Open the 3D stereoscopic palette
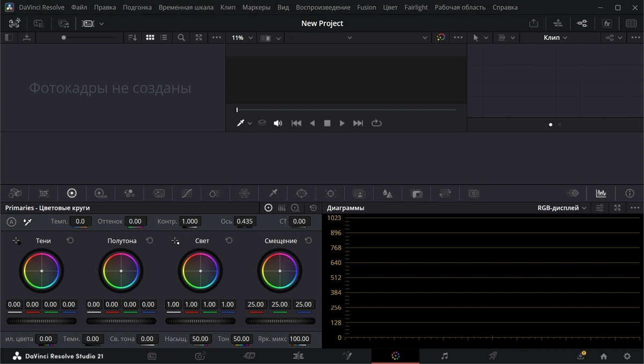Image resolution: width=644 pixels, height=364 pixels. 474,193
